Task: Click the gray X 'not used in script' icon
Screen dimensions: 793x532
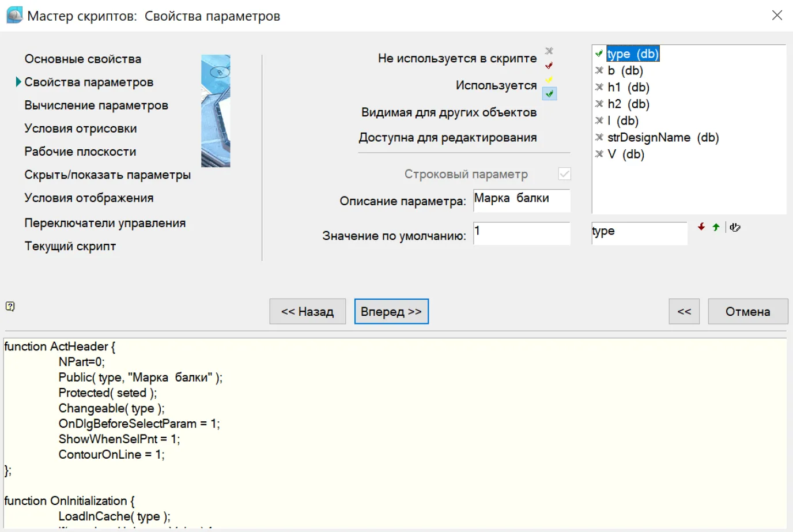Action: coord(549,51)
